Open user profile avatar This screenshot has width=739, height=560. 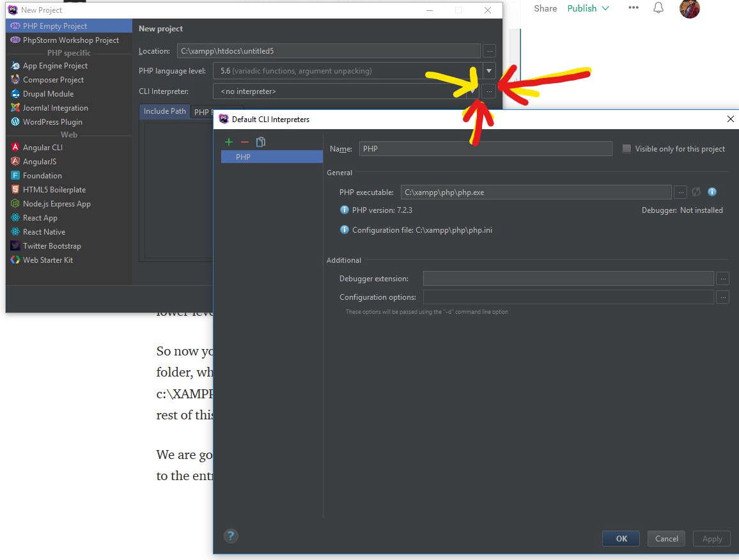690,8
